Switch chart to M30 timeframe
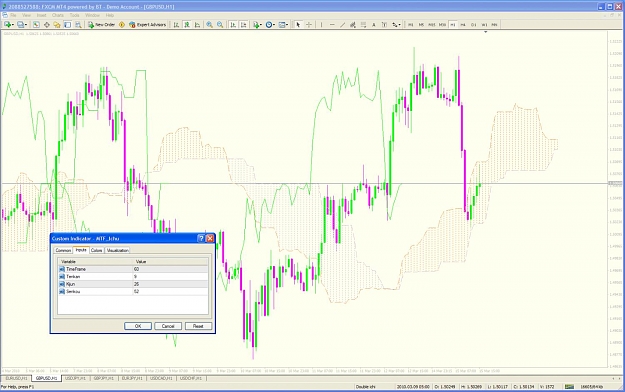The width and height of the screenshot is (625, 392). click(x=442, y=25)
